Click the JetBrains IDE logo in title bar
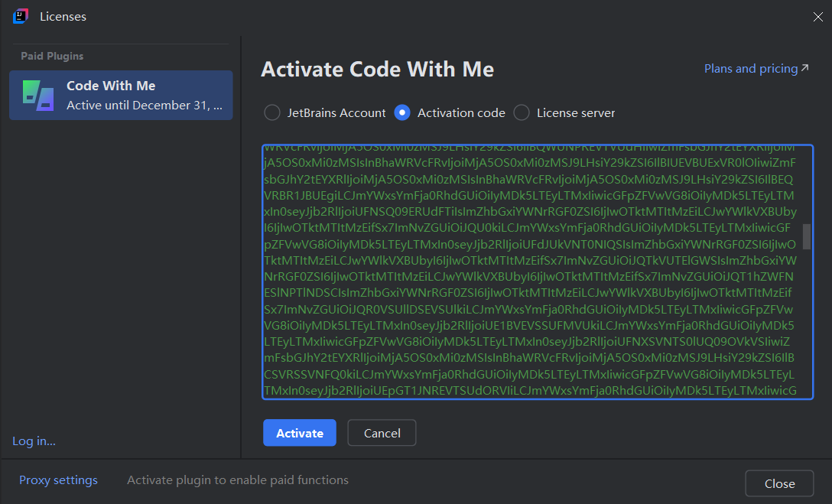Image resolution: width=832 pixels, height=504 pixels. (21, 16)
